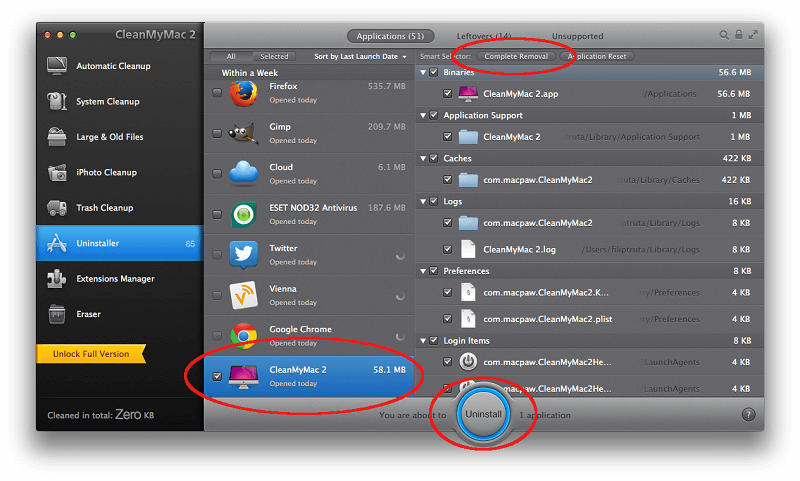Click the Gimp app icon
This screenshot has height=481, width=800.
pyautogui.click(x=243, y=134)
